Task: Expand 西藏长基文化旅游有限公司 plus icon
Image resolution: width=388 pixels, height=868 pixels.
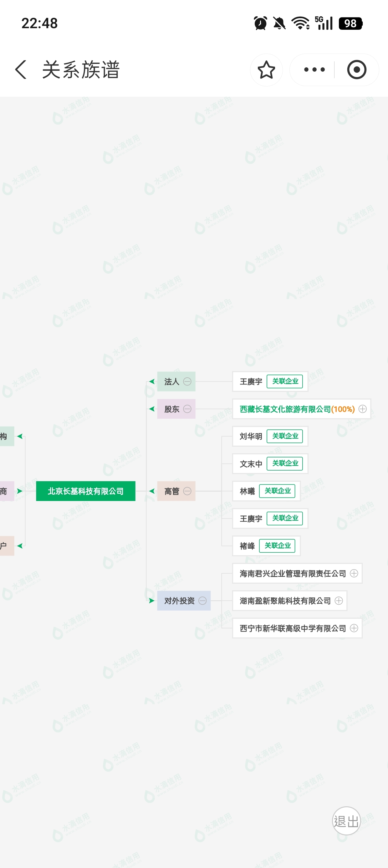Action: tap(363, 409)
